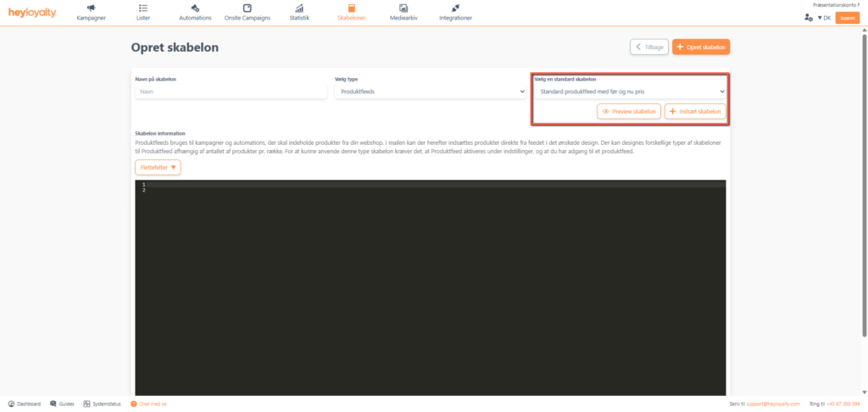868x412 pixels.
Task: Open Onsite Campaigns icon
Action: point(248,8)
